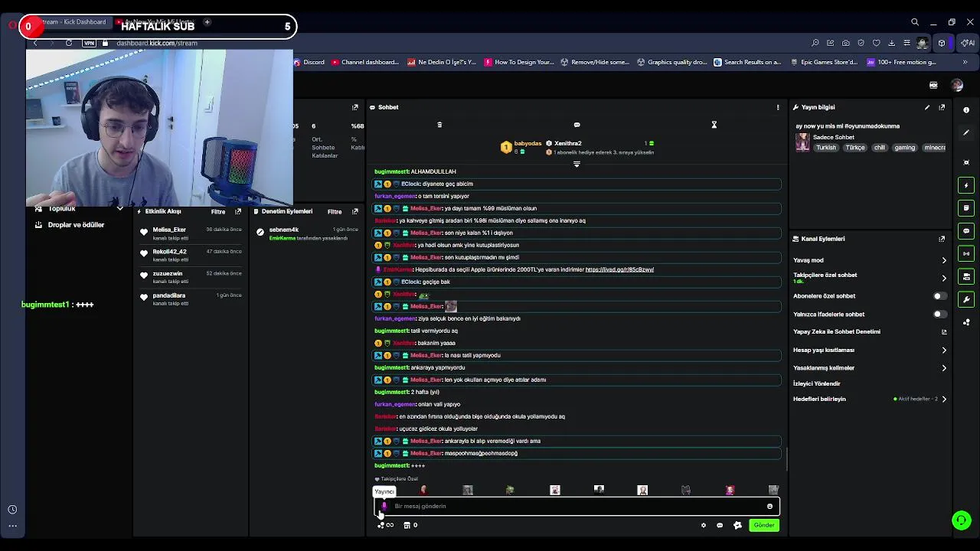
Task: Click the browser search magnifier icon
Action: pos(915,23)
